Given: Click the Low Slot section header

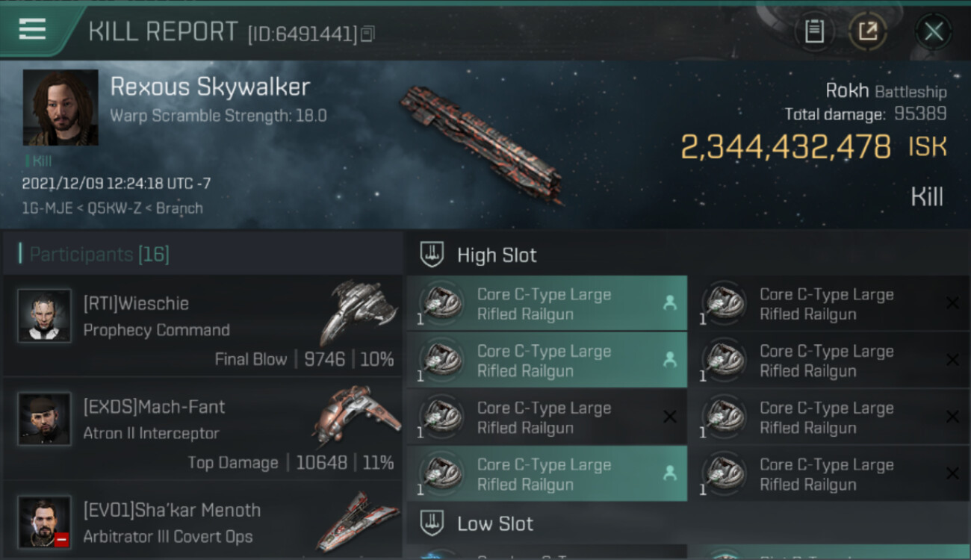Looking at the screenshot, I should 495,523.
